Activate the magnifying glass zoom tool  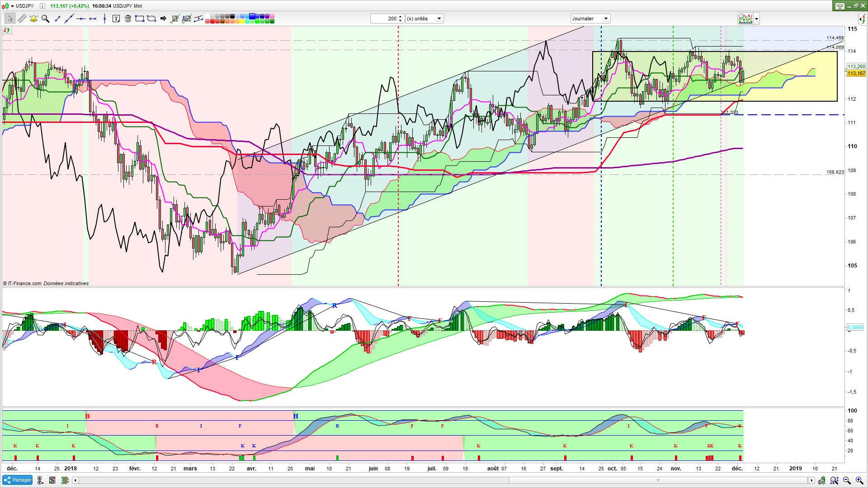(x=45, y=19)
